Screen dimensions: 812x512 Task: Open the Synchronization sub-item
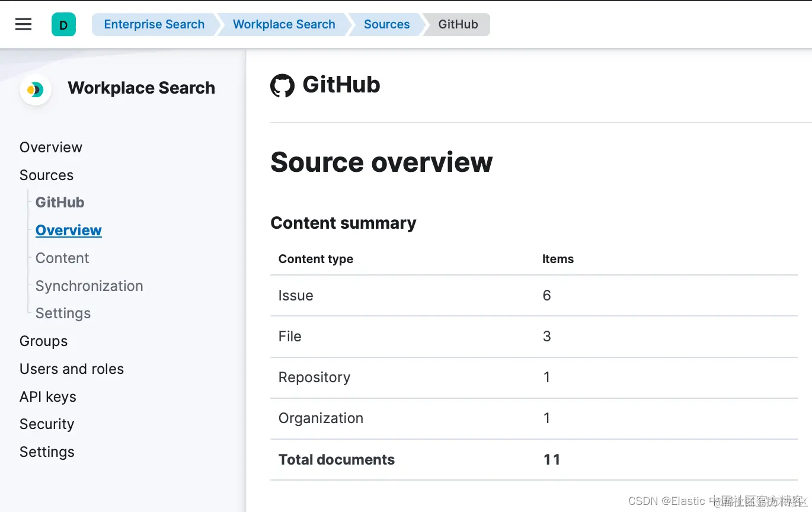[x=89, y=286]
